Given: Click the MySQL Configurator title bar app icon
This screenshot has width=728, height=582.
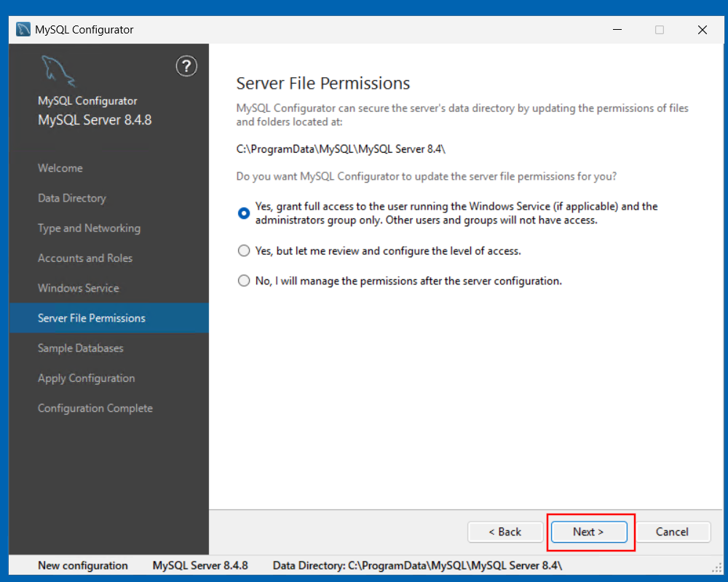Looking at the screenshot, I should [x=23, y=30].
